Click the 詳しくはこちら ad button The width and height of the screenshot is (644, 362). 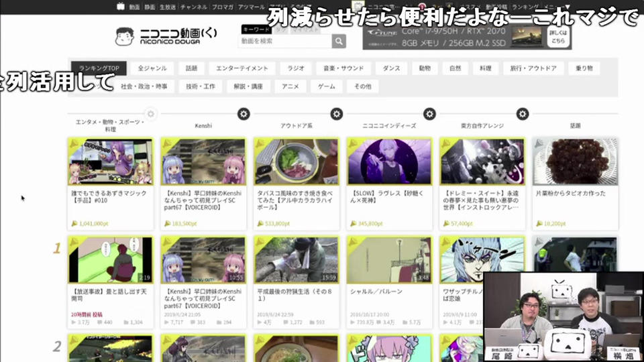558,36
